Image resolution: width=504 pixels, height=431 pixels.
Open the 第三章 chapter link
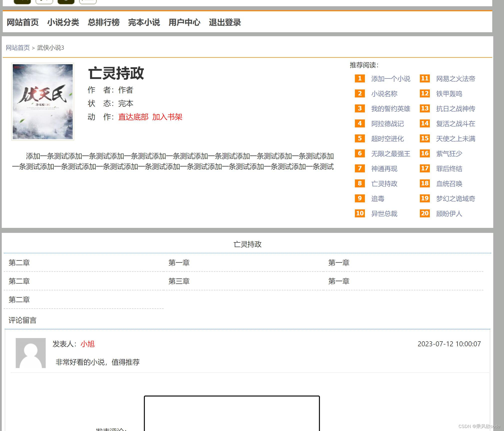coord(179,281)
